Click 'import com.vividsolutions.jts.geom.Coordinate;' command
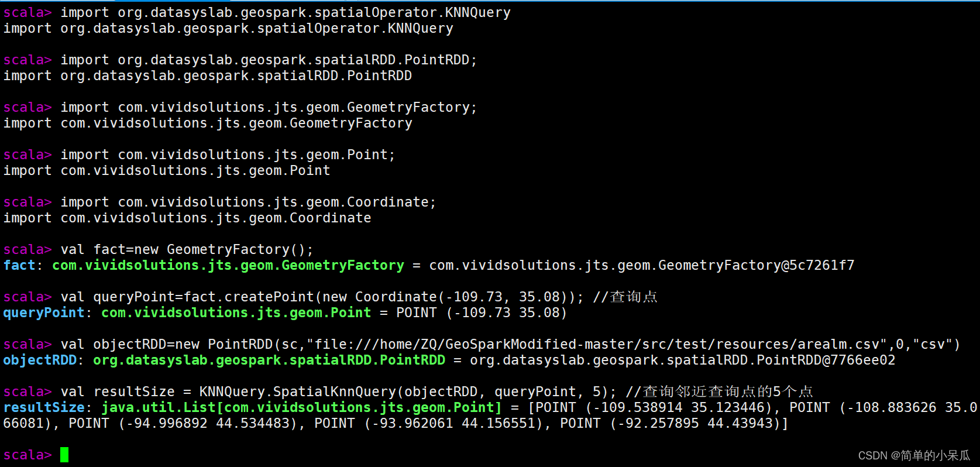The width and height of the screenshot is (980, 467). [248, 202]
